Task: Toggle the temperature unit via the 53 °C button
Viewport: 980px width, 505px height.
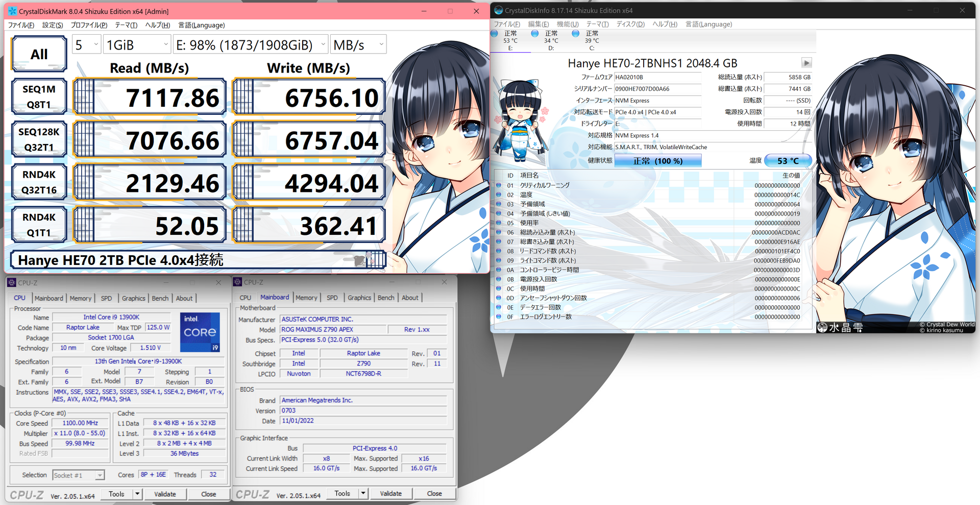Action: (x=788, y=160)
